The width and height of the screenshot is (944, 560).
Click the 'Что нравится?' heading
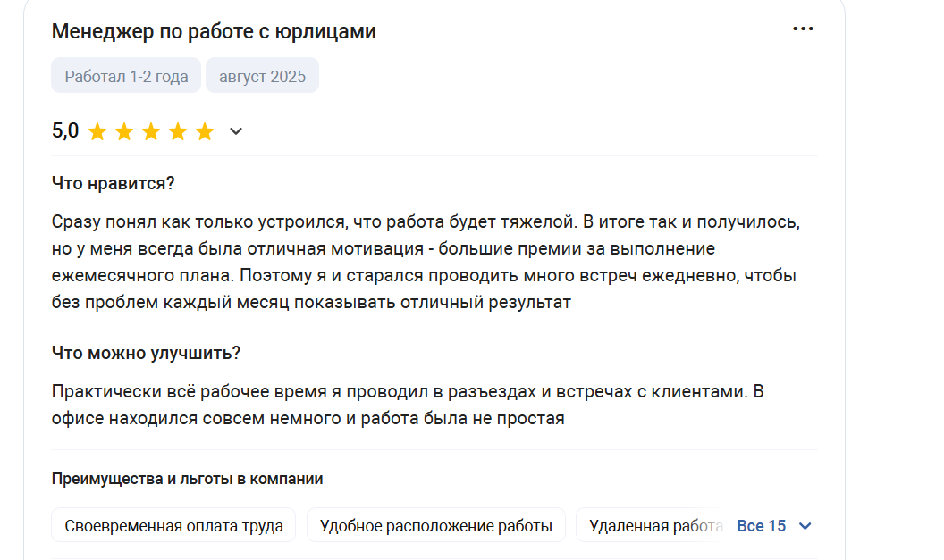(114, 183)
